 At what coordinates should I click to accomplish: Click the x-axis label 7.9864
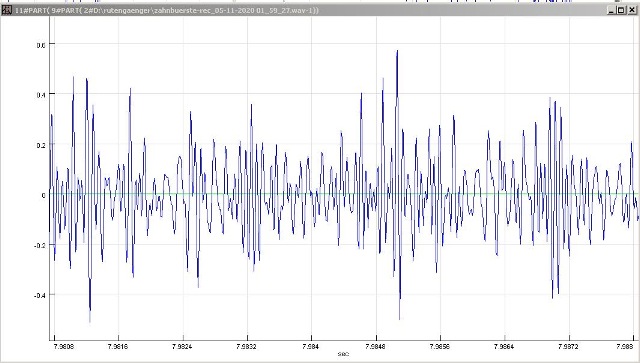pyautogui.click(x=504, y=347)
